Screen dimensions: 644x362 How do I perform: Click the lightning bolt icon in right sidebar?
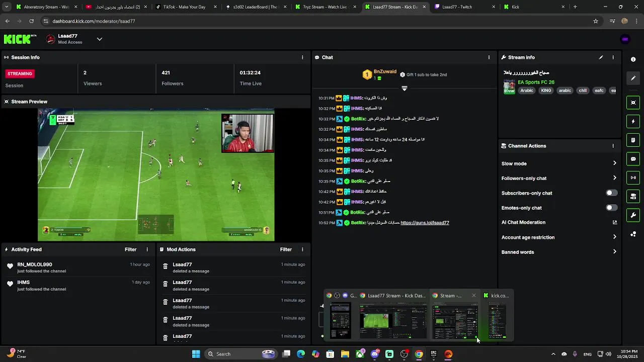coord(633,121)
